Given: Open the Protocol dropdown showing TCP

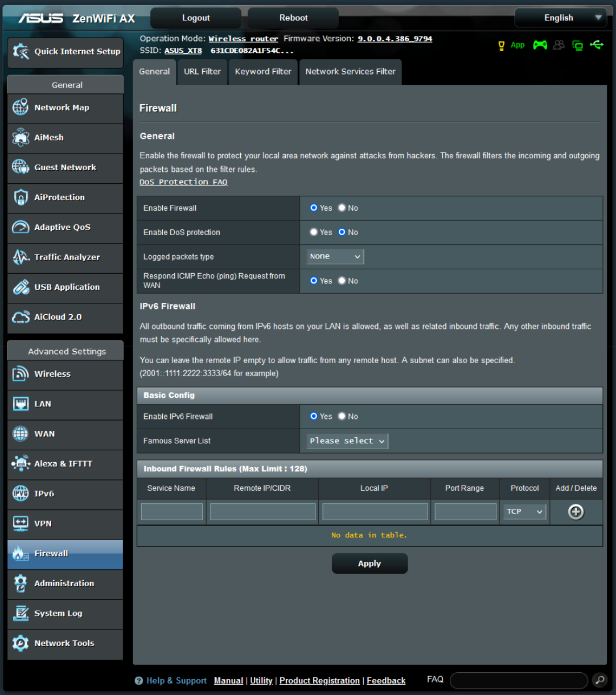Looking at the screenshot, I should (523, 511).
